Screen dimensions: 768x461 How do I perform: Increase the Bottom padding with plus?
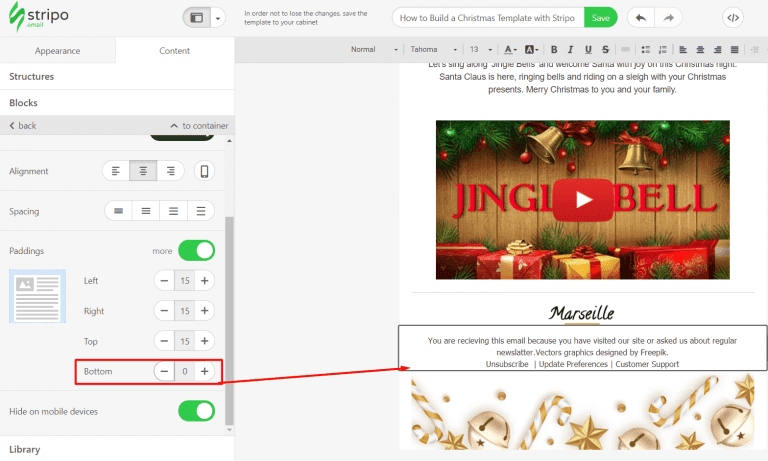(x=204, y=371)
